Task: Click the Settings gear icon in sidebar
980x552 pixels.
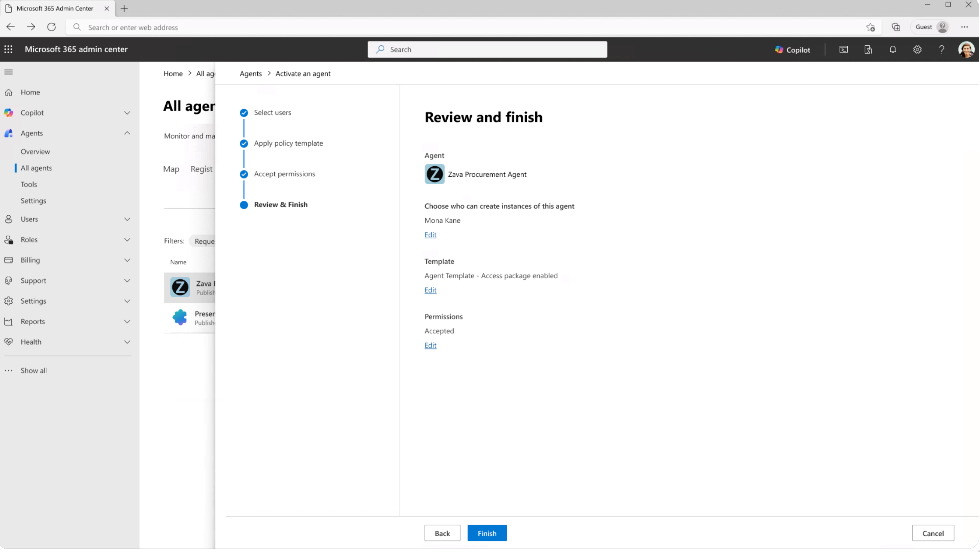Action: point(8,301)
